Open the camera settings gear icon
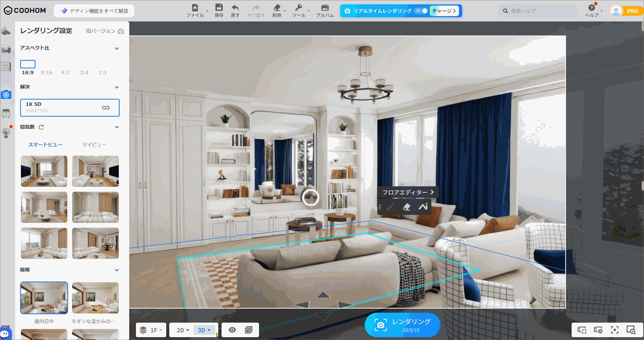The width and height of the screenshot is (644, 340). click(598, 330)
